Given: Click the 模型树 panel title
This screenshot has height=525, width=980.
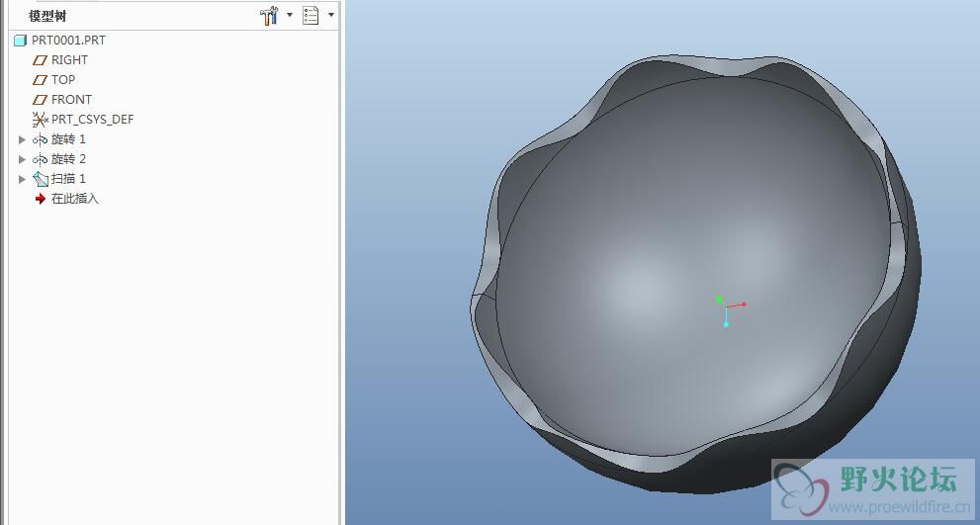Looking at the screenshot, I should [47, 16].
